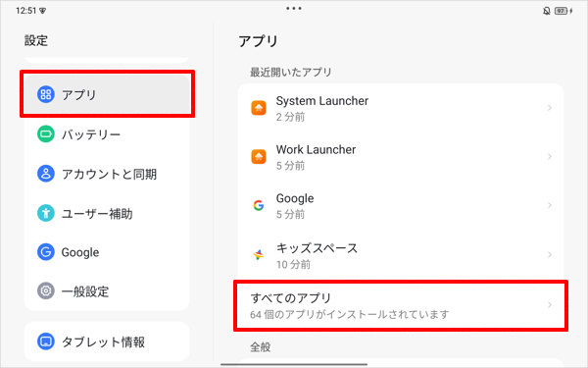Image resolution: width=588 pixels, height=368 pixels.
Task: Click the 64 個のアプリがインストールされています text
Action: [350, 314]
